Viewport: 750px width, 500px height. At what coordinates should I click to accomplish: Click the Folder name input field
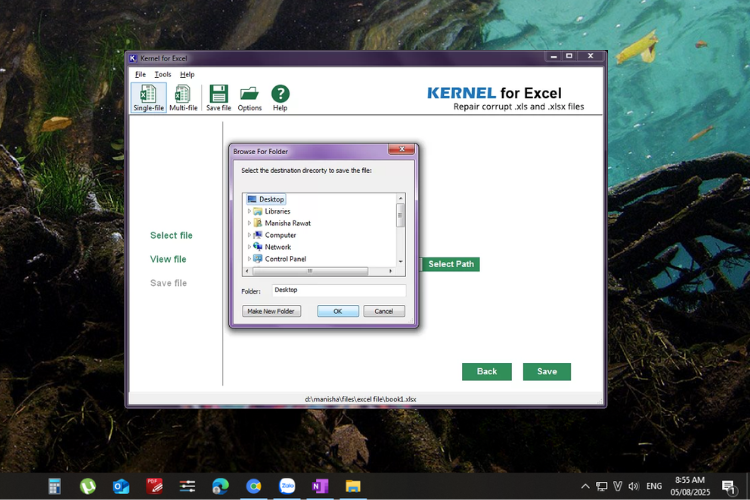click(x=339, y=290)
